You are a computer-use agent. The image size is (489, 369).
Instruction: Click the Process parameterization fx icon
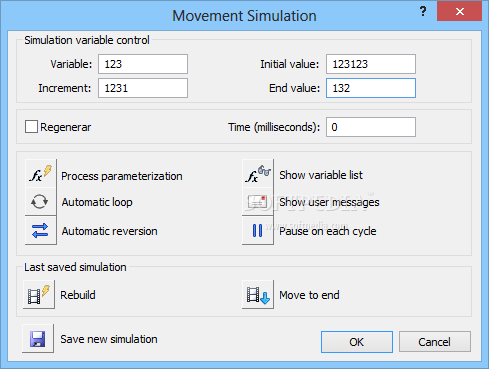(x=41, y=173)
